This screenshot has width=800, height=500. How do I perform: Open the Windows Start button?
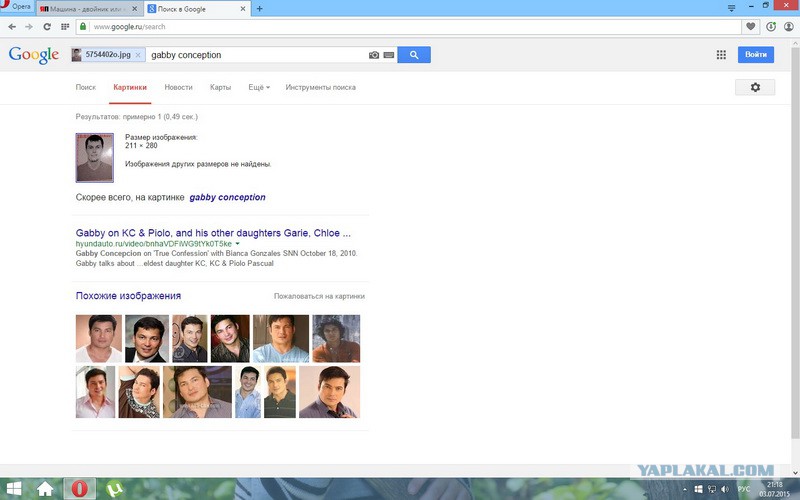tap(14, 489)
